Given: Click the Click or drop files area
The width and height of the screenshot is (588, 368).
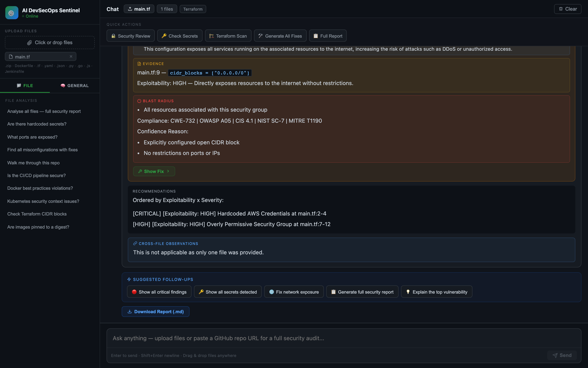Looking at the screenshot, I should [50, 43].
